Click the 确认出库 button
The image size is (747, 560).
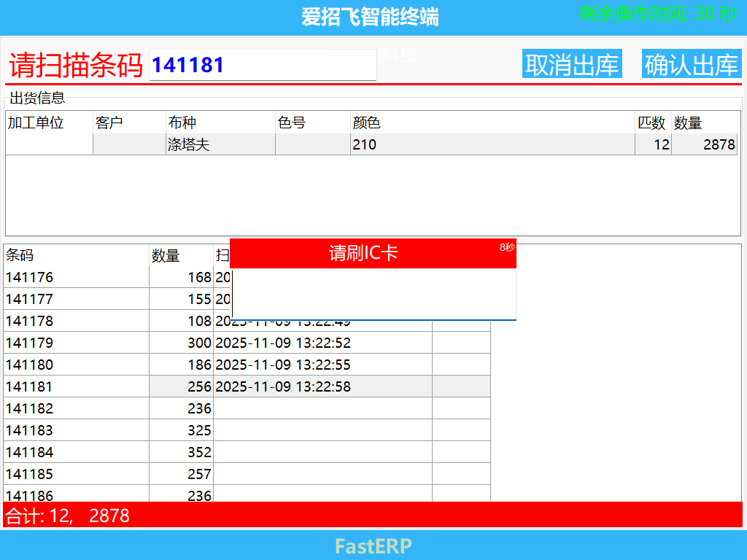691,63
